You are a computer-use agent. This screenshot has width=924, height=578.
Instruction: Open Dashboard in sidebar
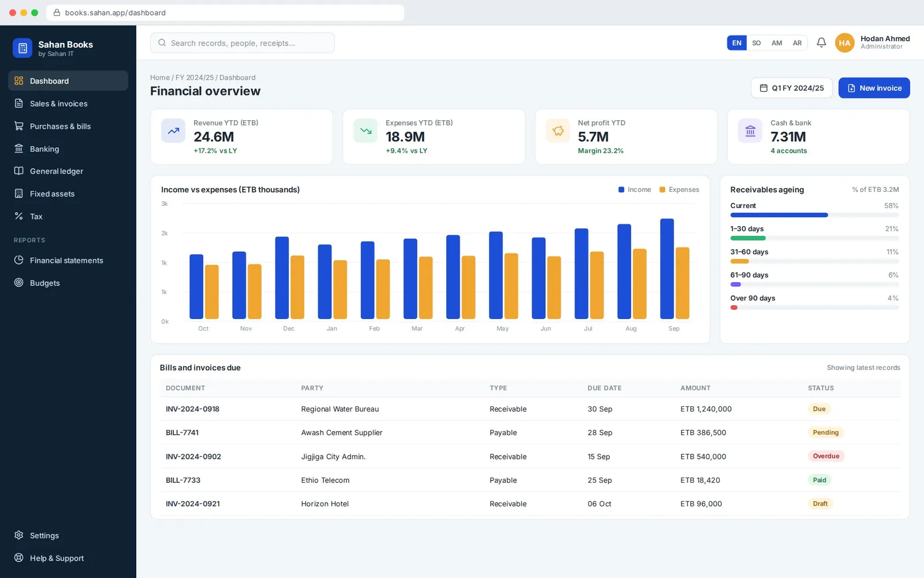[x=68, y=81]
